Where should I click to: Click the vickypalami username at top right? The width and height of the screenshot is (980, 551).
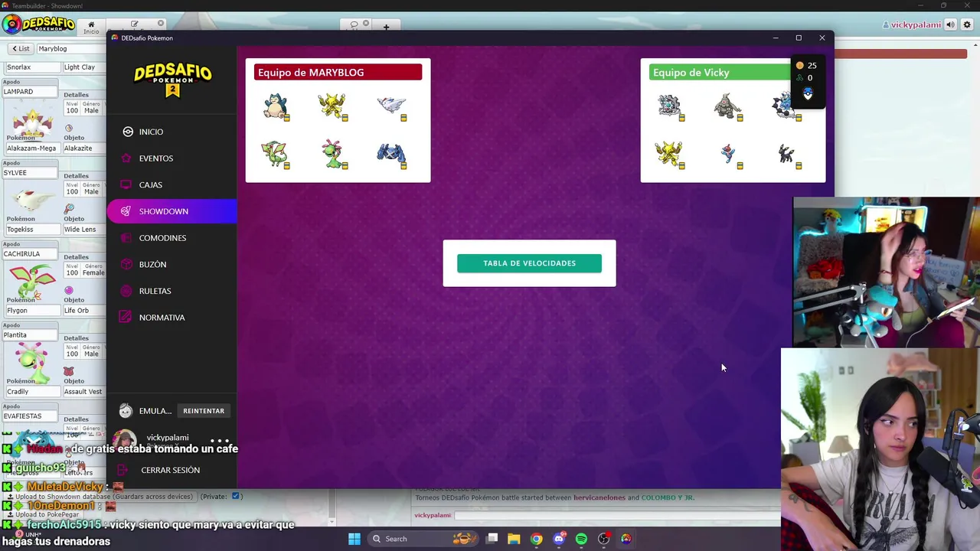912,24
